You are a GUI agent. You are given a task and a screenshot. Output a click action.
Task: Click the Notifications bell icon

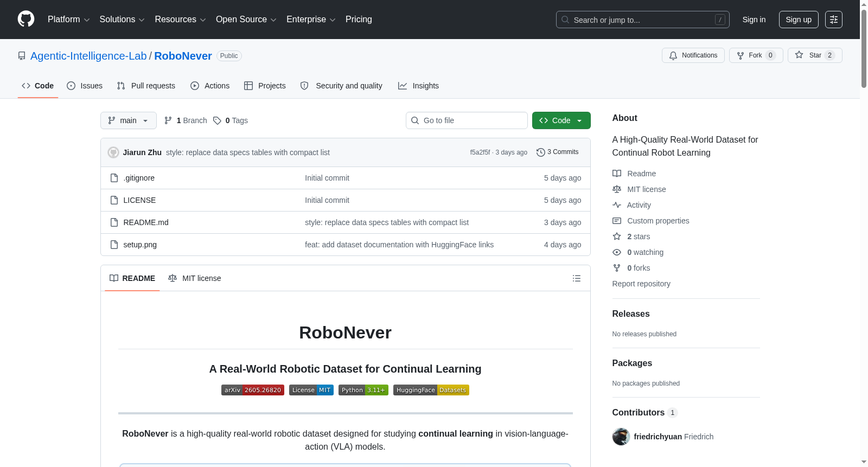673,55
